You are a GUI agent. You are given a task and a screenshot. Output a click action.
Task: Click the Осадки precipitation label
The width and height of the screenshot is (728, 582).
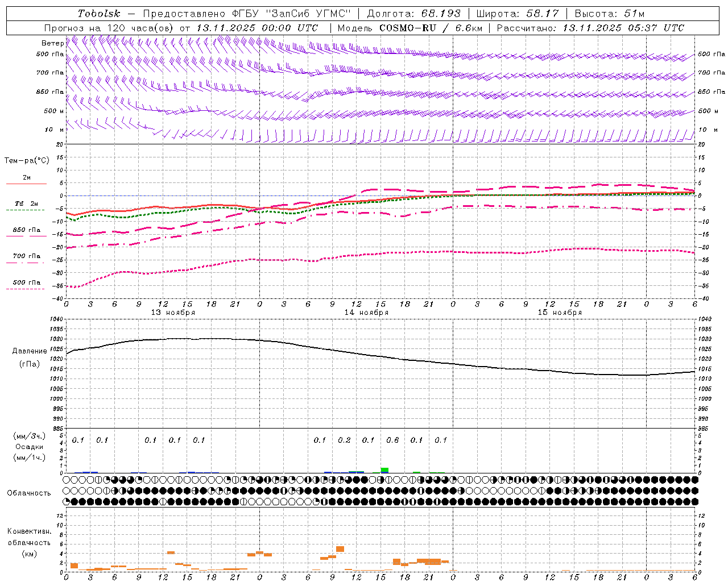point(30,447)
